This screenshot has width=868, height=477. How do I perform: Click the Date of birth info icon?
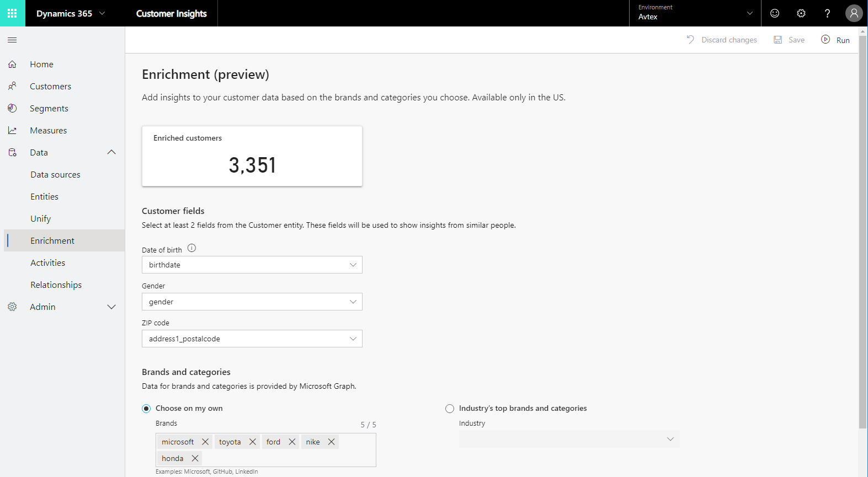coord(191,248)
